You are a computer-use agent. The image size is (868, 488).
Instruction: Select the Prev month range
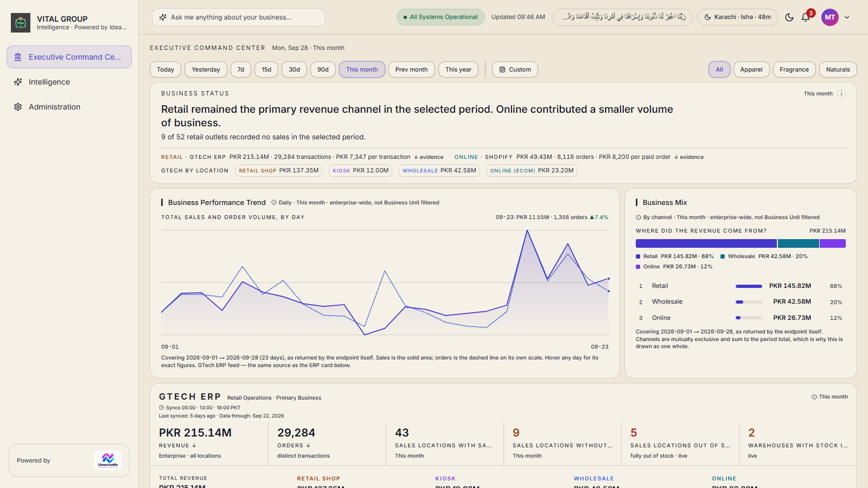point(412,69)
